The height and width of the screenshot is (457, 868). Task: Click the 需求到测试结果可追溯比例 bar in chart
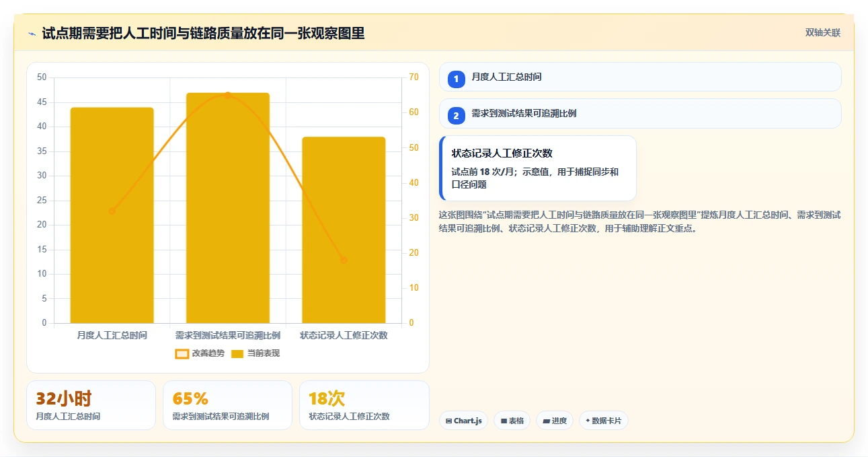tap(228, 208)
